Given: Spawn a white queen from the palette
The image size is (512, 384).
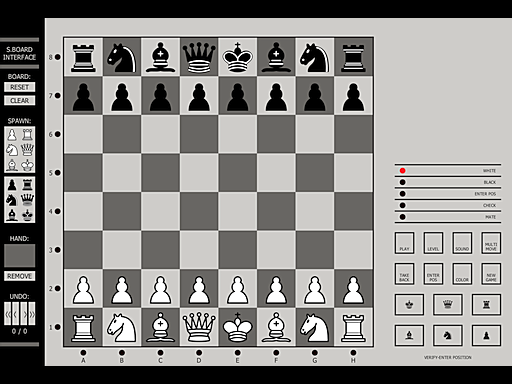Looking at the screenshot, I should click(x=27, y=150).
